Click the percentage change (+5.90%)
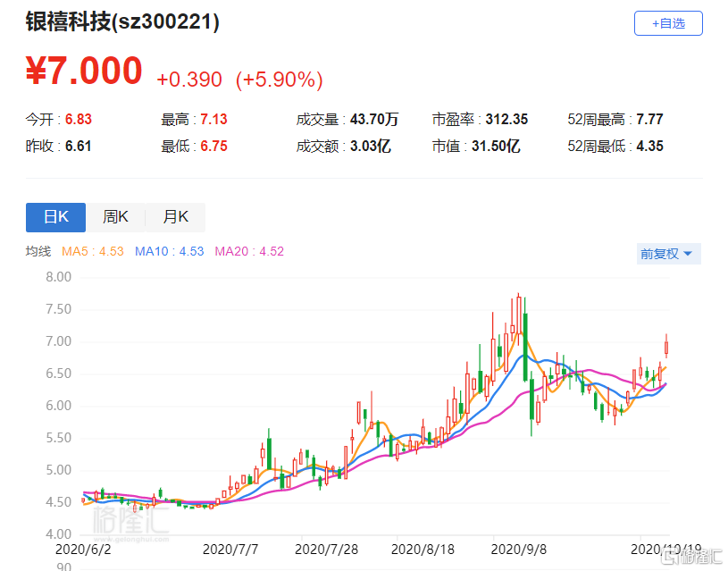The image size is (728, 571). coord(279,80)
